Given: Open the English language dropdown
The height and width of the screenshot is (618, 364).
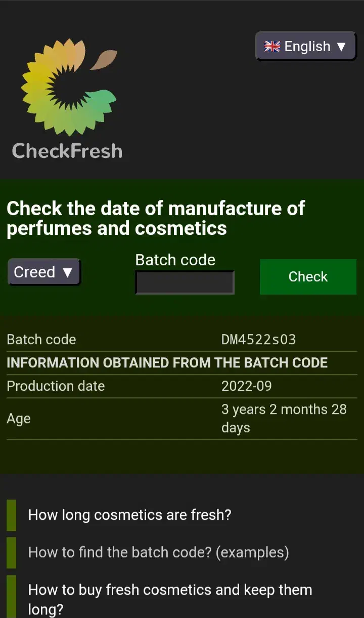Looking at the screenshot, I should coord(306,47).
